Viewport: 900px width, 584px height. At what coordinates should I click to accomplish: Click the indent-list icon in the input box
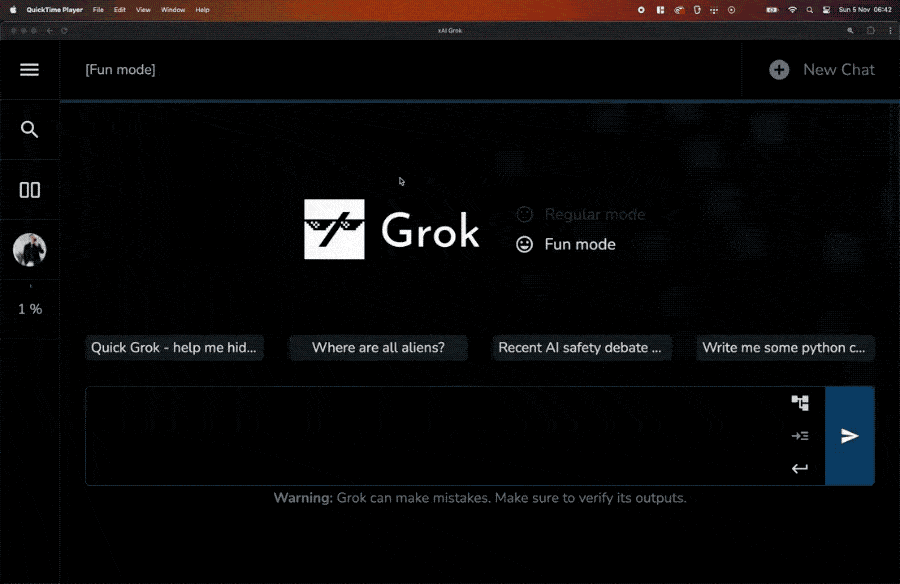pos(800,436)
